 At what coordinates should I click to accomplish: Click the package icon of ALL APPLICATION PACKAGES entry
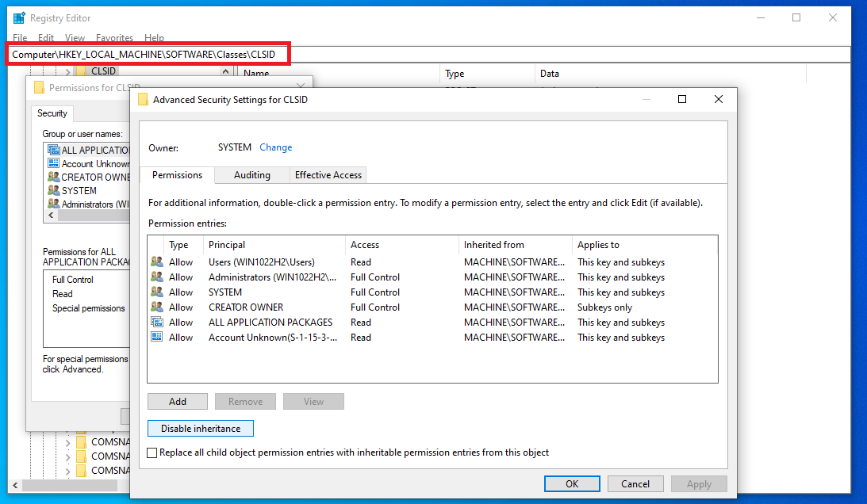[157, 322]
